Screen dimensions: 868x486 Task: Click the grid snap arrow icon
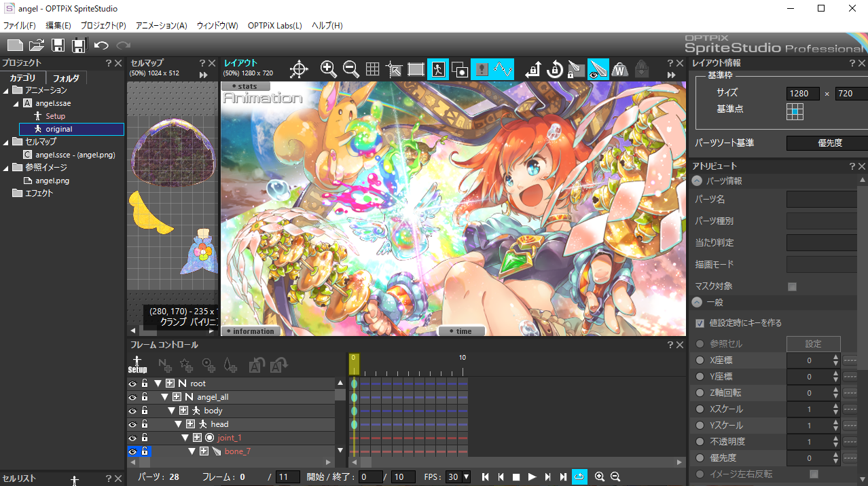pyautogui.click(x=394, y=69)
